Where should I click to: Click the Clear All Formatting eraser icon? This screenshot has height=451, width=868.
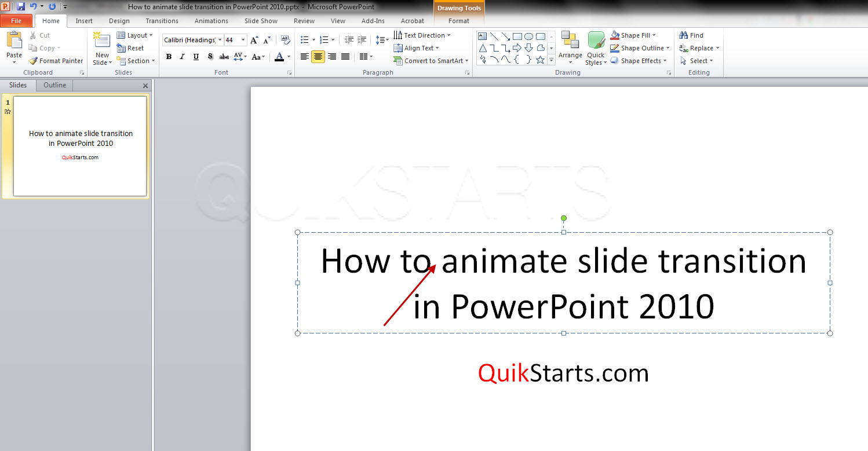(285, 40)
